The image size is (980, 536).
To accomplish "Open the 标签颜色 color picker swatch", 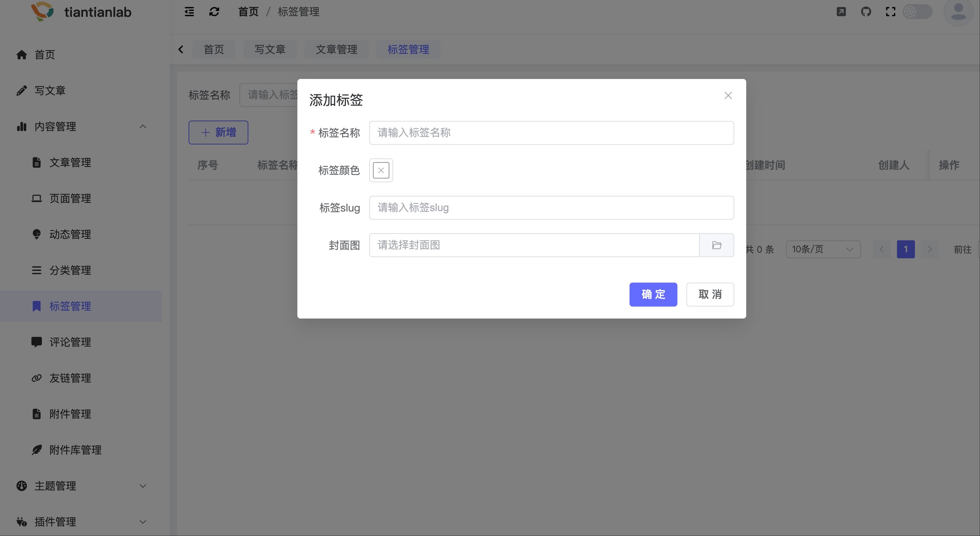I will click(381, 170).
